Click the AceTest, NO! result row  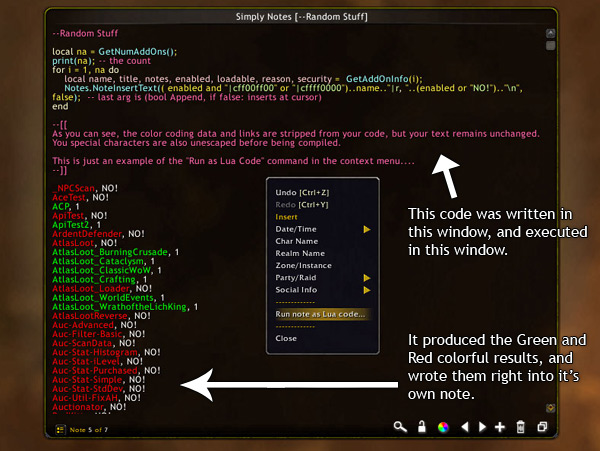[80, 197]
